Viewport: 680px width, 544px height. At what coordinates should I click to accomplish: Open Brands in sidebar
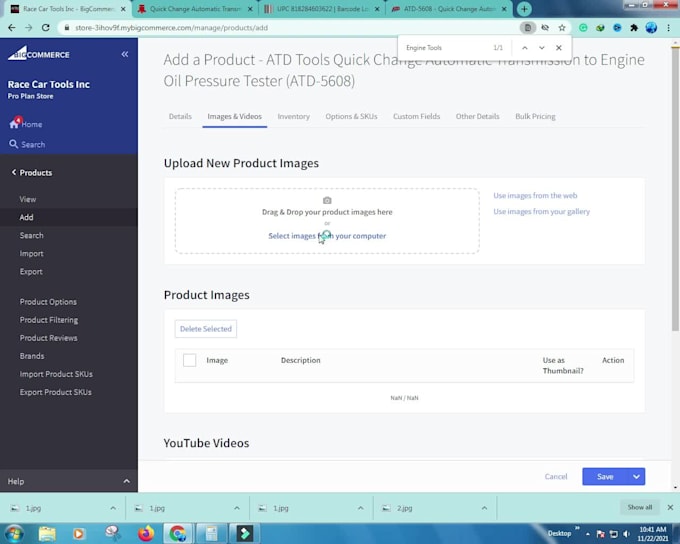[x=32, y=356]
